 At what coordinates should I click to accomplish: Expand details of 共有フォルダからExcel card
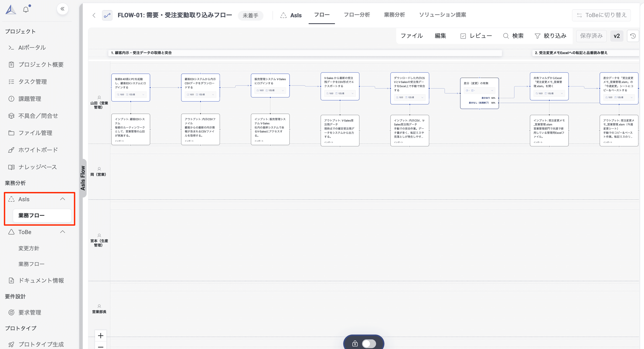562,93
